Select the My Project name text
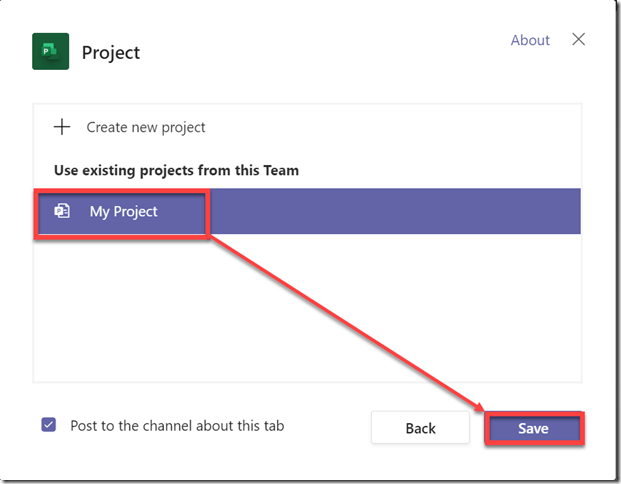621x484 pixels. tap(123, 211)
